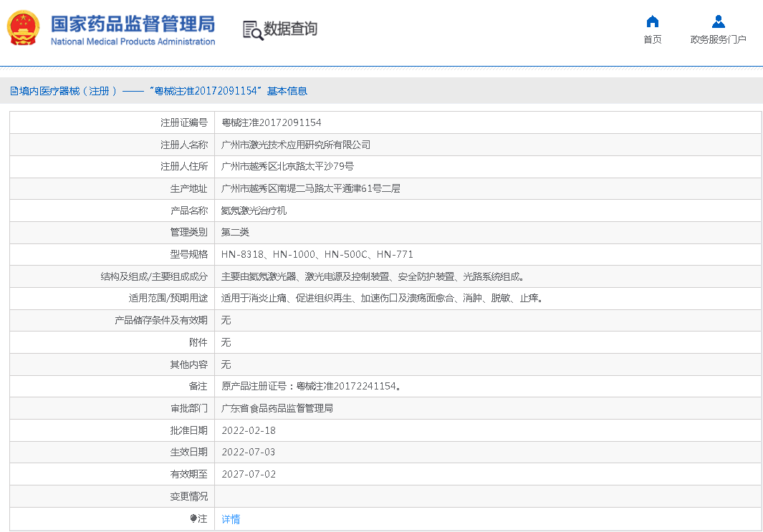Click approving department 广东省食品药品监督管理局
This screenshot has width=763, height=532.
[x=277, y=408]
